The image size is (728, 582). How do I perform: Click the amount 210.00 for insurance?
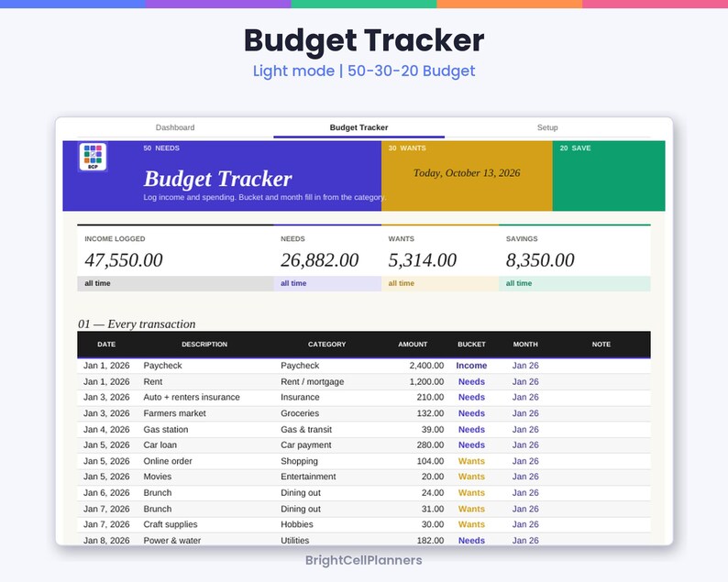[x=430, y=397]
